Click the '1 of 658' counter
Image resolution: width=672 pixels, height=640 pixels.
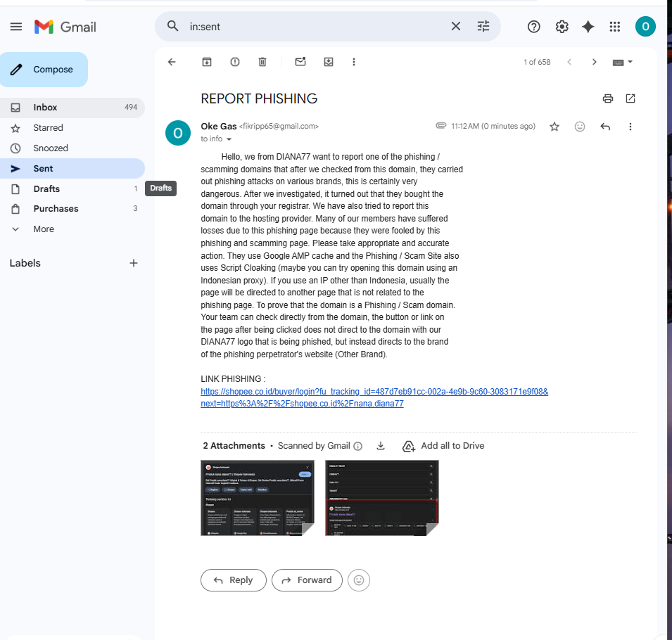tap(537, 62)
